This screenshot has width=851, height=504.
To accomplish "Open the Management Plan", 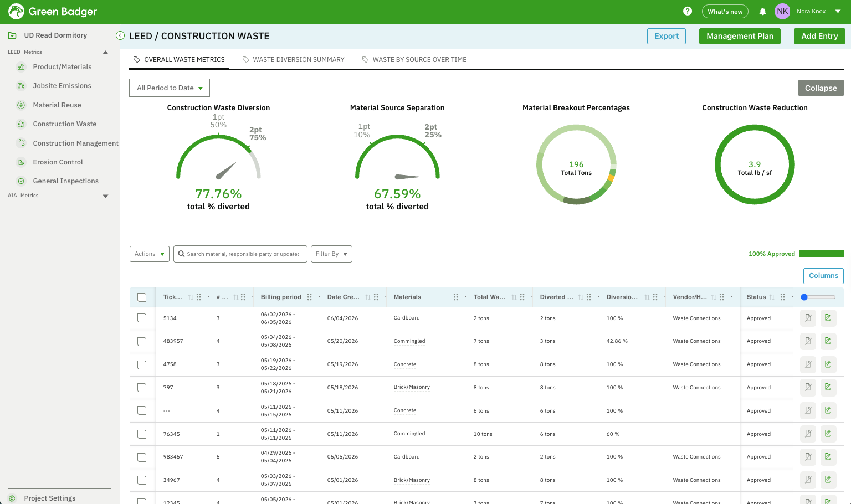I will (x=740, y=36).
